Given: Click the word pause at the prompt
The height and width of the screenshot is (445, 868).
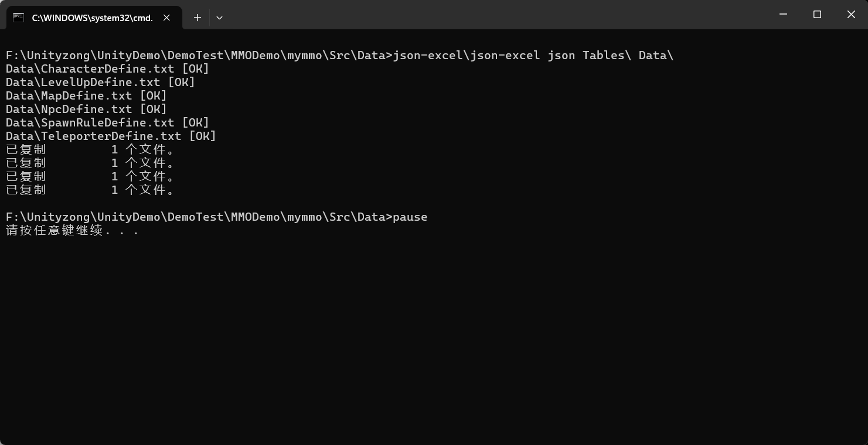Looking at the screenshot, I should 410,217.
